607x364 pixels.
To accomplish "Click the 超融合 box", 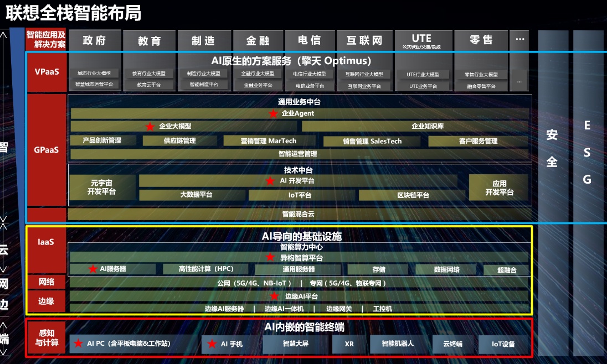I will (x=506, y=270).
